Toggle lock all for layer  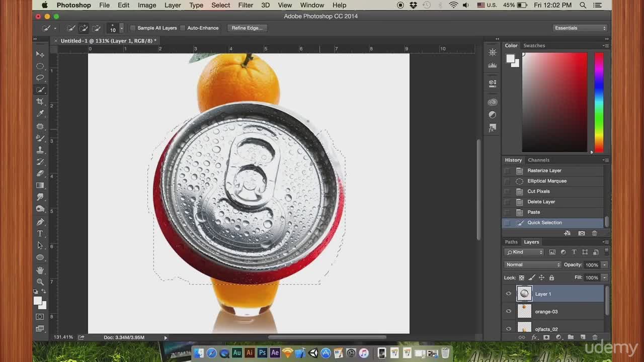pyautogui.click(x=551, y=278)
